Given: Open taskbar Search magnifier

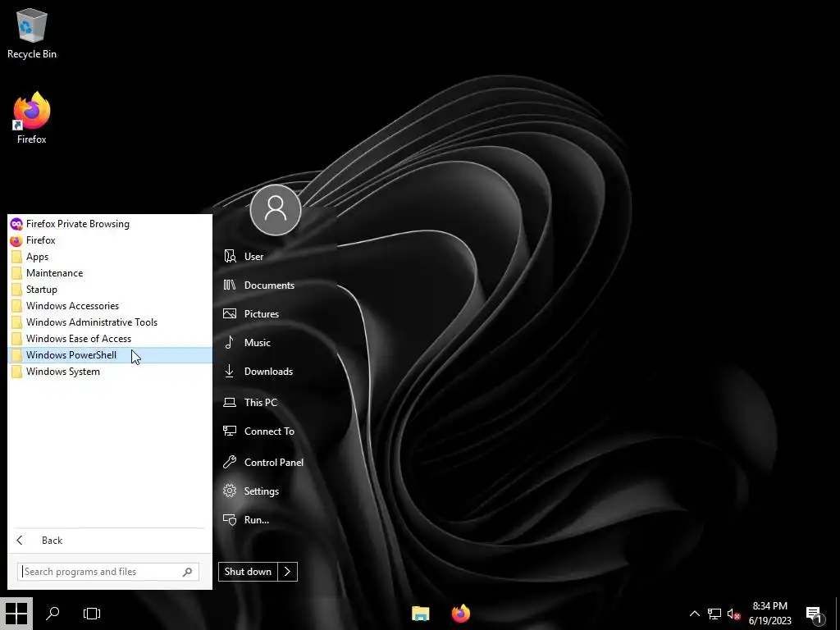Looking at the screenshot, I should click(x=52, y=614).
